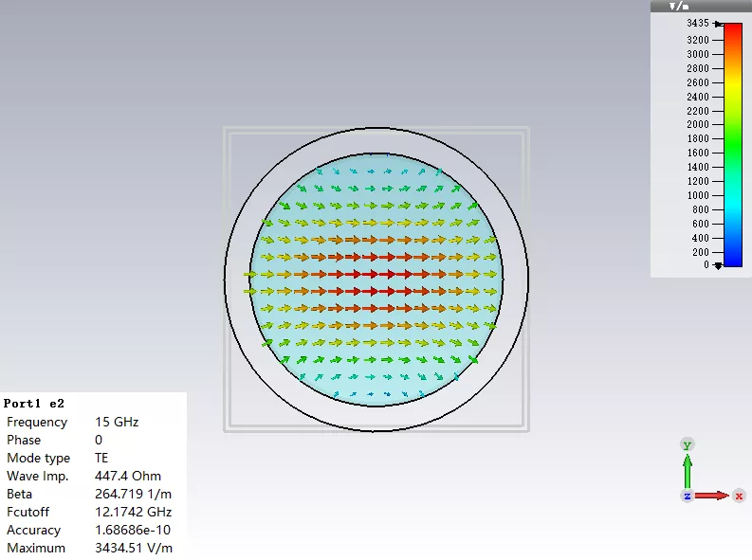Click the '1000' scale label
Screen dimensions: 752x560
point(698,195)
